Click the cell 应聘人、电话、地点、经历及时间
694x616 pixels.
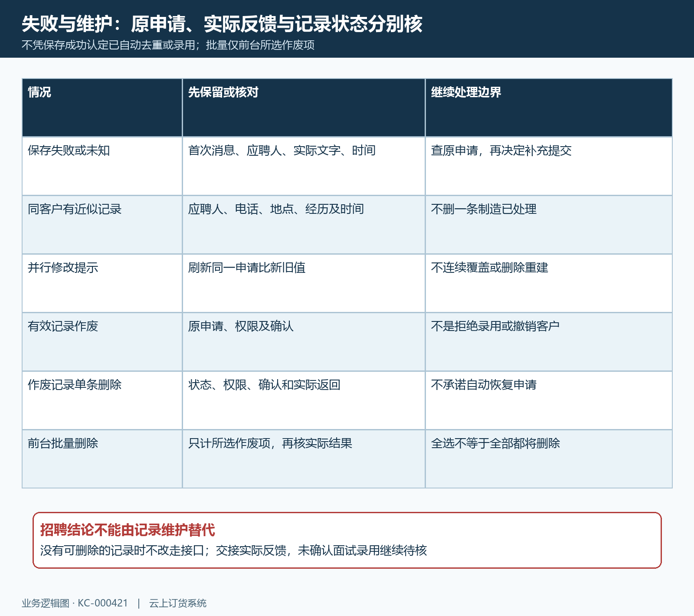tap(304, 225)
